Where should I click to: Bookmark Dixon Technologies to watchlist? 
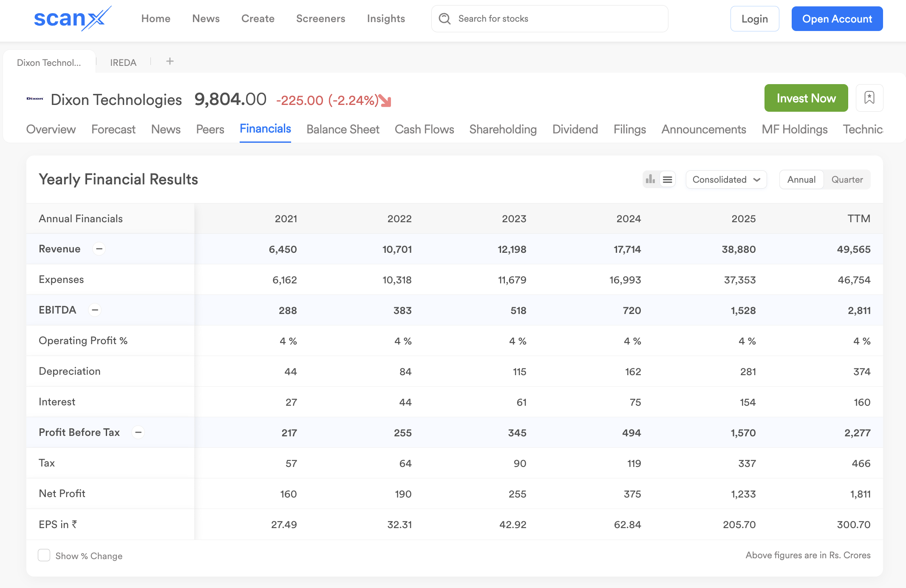[x=869, y=98]
